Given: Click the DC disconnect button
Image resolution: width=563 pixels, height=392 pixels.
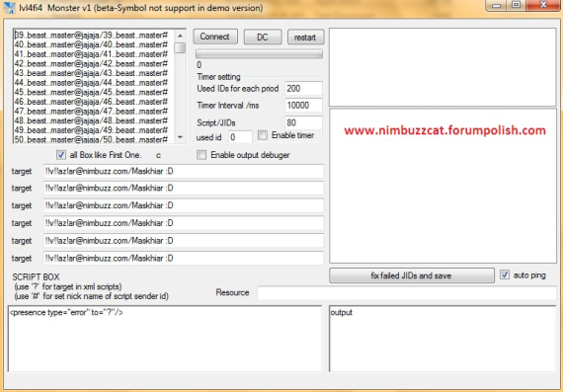Looking at the screenshot, I should (263, 37).
